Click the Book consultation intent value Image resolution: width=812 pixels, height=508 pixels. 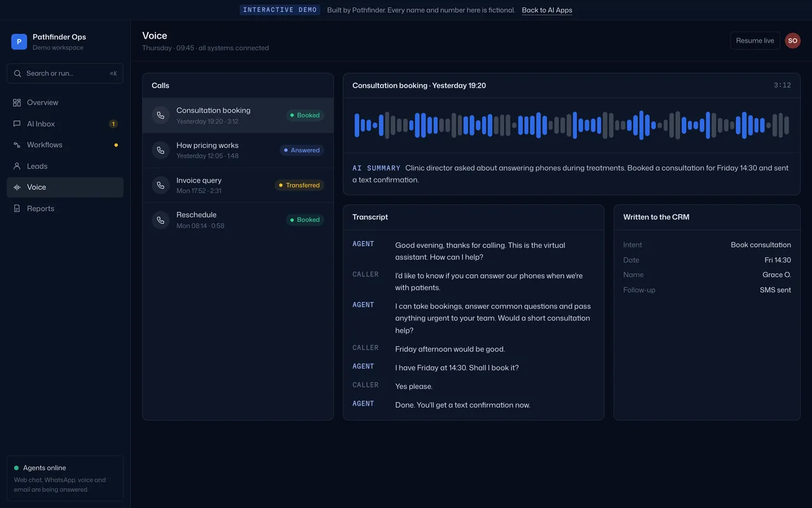[x=761, y=245]
